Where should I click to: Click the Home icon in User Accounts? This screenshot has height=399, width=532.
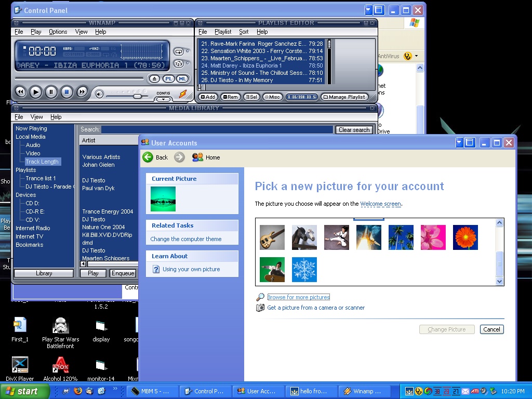tap(197, 157)
